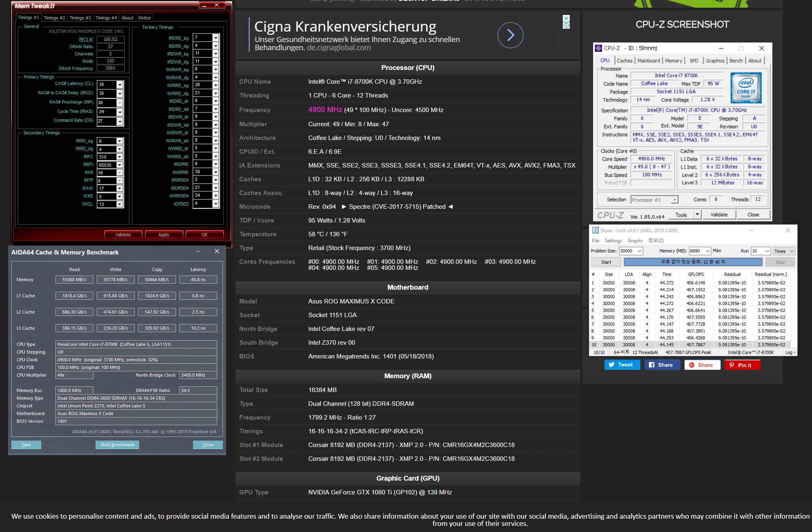Open the LinX Settings menu

click(x=613, y=240)
